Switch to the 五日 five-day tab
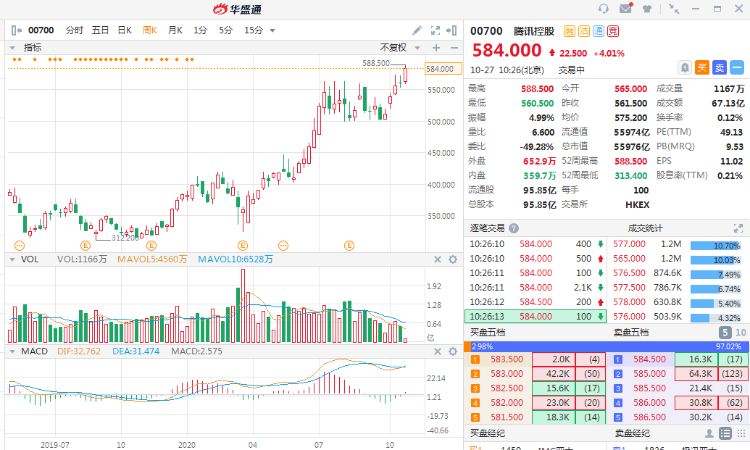Viewport: 750px width, 450px height. pyautogui.click(x=100, y=31)
